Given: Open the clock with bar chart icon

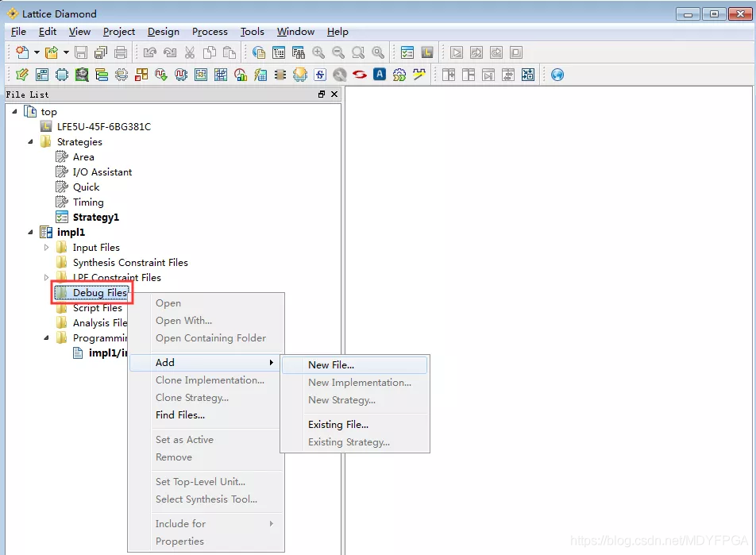Looking at the screenshot, I should 241,75.
